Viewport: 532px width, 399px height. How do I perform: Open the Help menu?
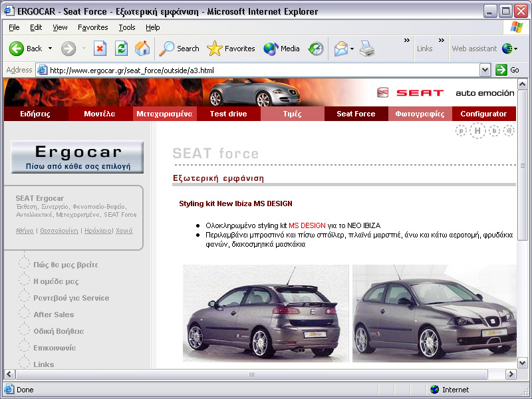(153, 27)
